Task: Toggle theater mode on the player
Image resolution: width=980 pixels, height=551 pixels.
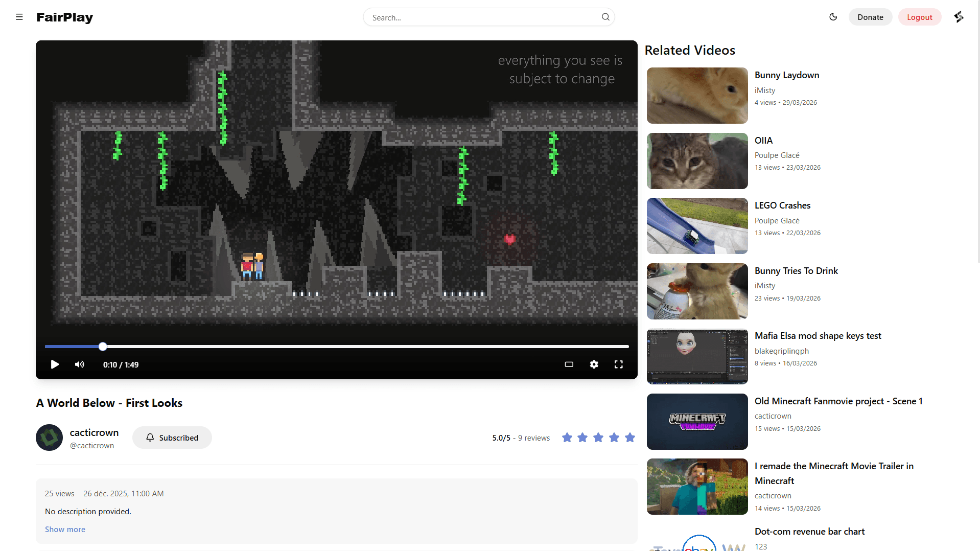Action: pos(569,364)
